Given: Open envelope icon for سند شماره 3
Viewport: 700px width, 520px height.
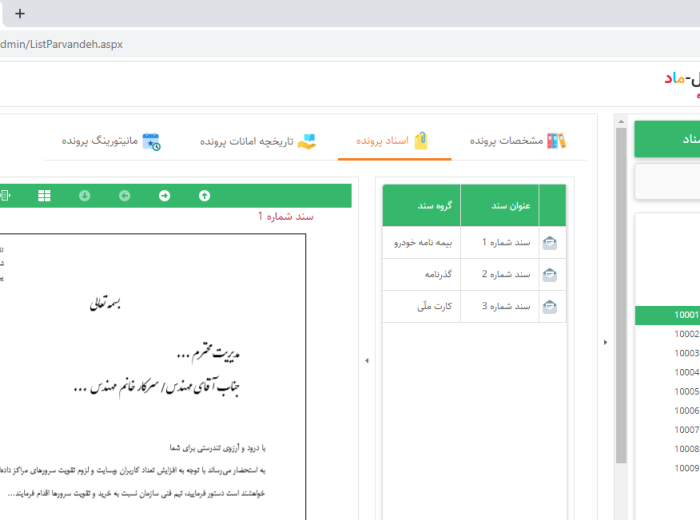Looking at the screenshot, I should tap(550, 306).
